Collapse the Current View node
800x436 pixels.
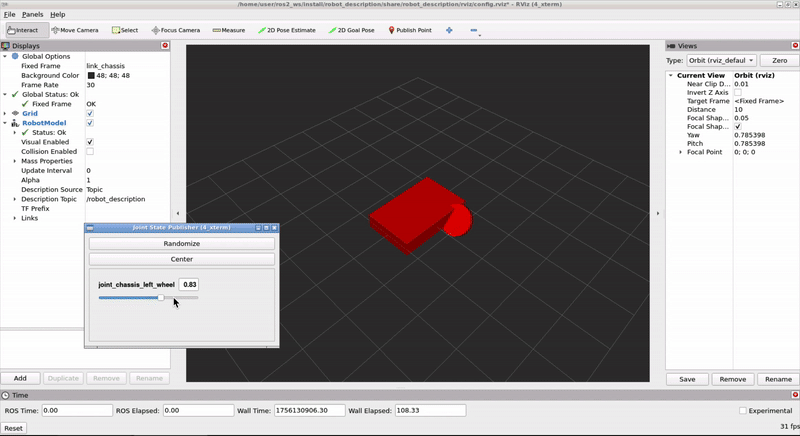[671, 75]
